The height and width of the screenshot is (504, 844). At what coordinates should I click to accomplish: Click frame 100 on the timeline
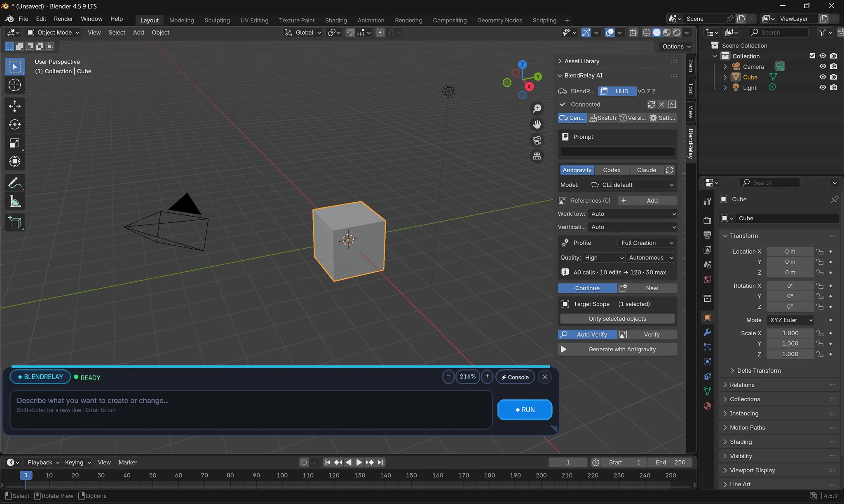(x=282, y=476)
